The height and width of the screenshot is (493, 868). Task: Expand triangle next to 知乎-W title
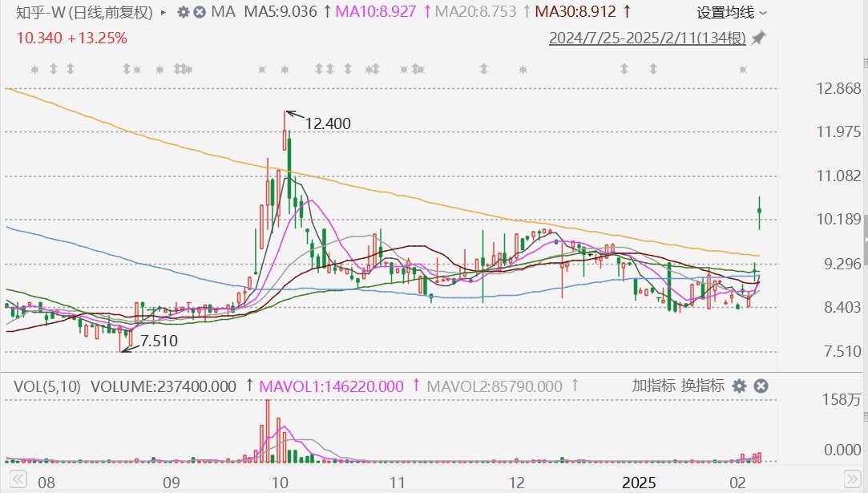coord(164,13)
